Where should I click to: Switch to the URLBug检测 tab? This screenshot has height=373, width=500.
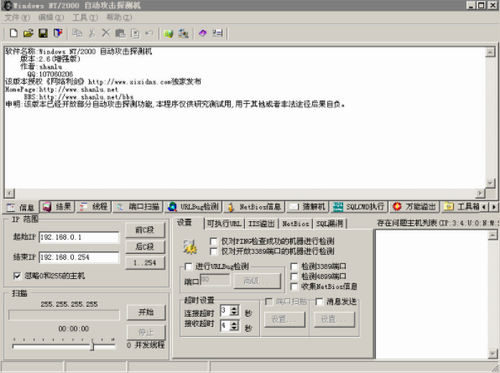pos(193,207)
